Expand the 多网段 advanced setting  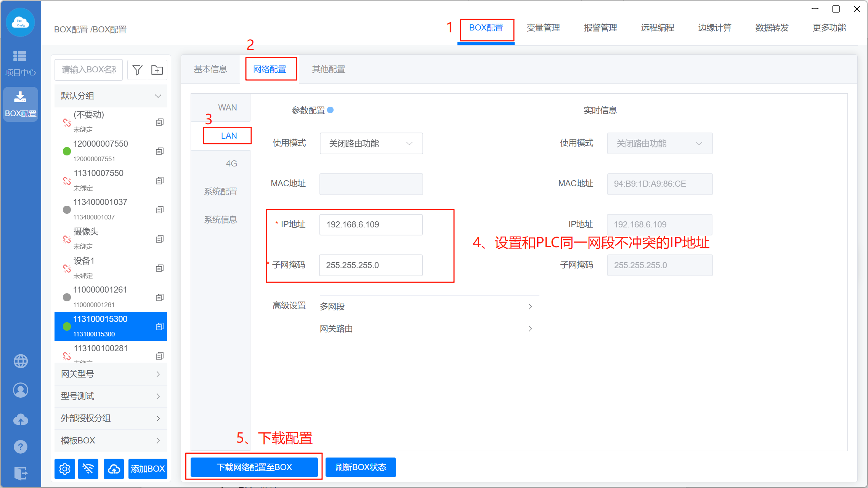429,307
